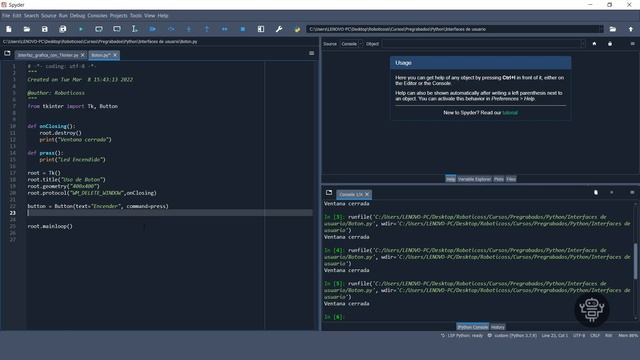The width and height of the screenshot is (640, 360).
Task: Maximize the current pane
Action: click(261, 29)
